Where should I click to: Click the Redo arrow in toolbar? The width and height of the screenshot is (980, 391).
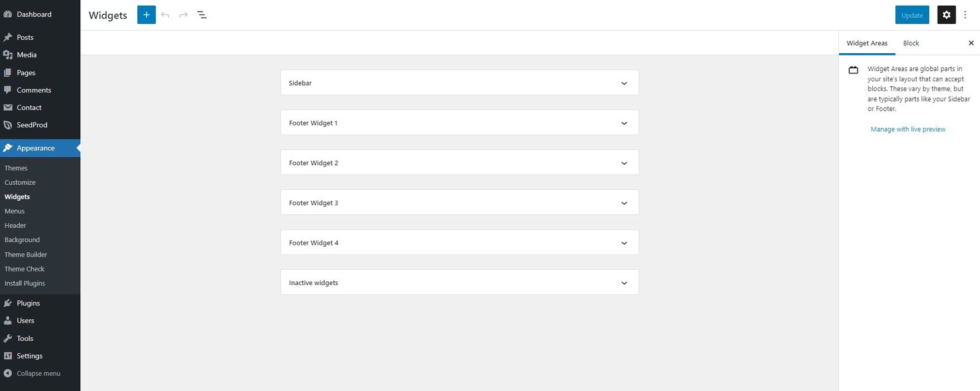183,15
